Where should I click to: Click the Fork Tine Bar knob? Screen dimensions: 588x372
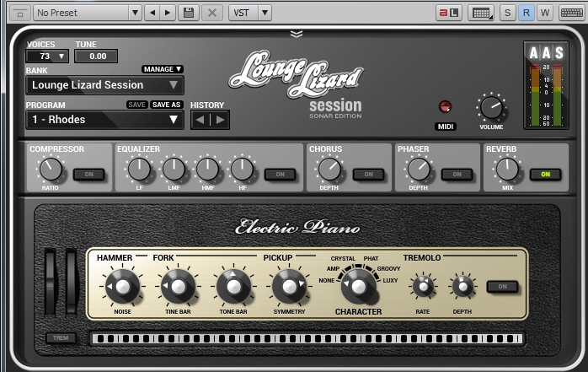tap(178, 287)
